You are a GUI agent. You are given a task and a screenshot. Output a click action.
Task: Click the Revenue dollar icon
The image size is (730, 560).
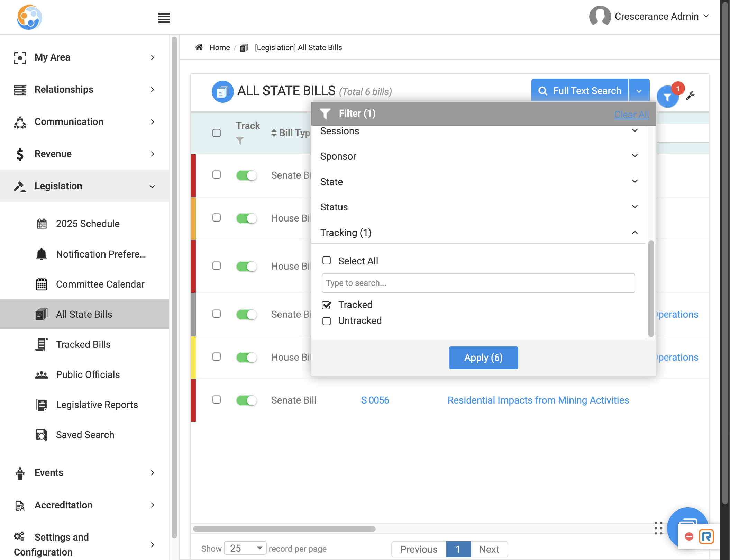point(20,154)
